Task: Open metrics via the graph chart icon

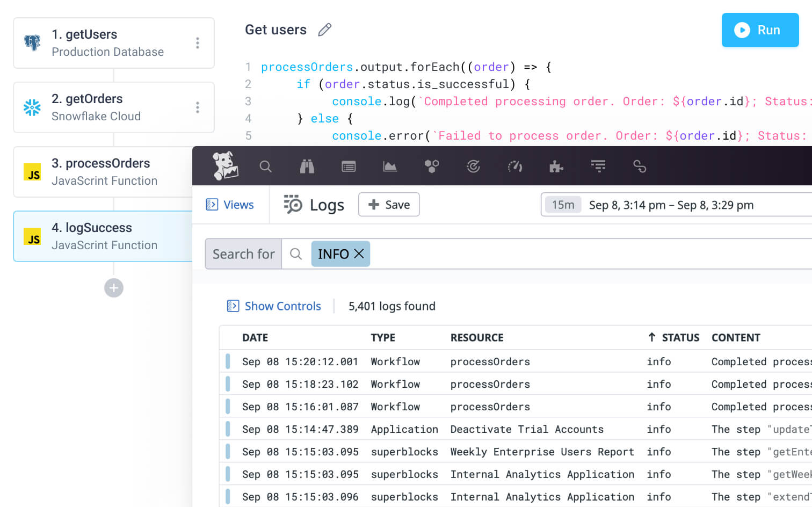Action: pos(390,166)
